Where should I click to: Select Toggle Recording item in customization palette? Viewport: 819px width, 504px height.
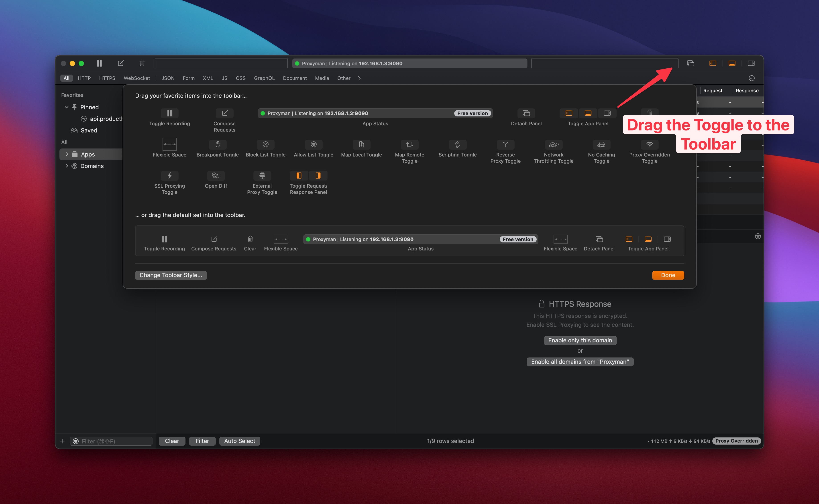[169, 113]
